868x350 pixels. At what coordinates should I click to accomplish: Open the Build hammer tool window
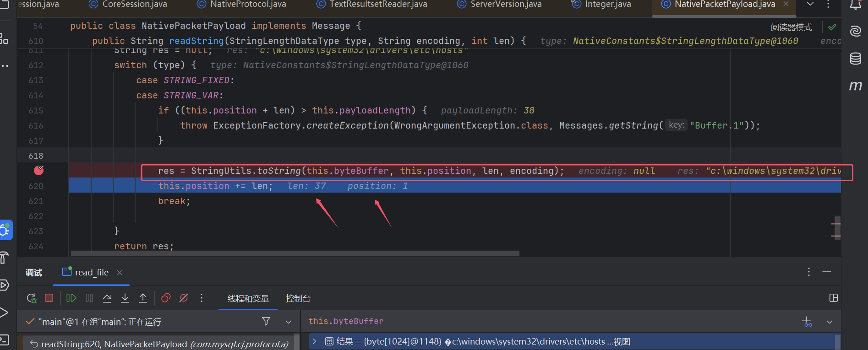pos(4,258)
